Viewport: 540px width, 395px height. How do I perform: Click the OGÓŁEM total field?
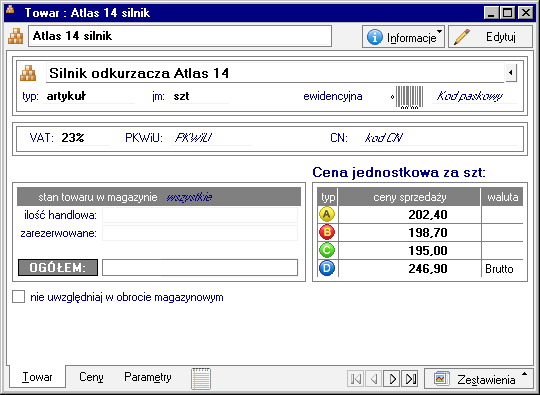click(x=200, y=268)
